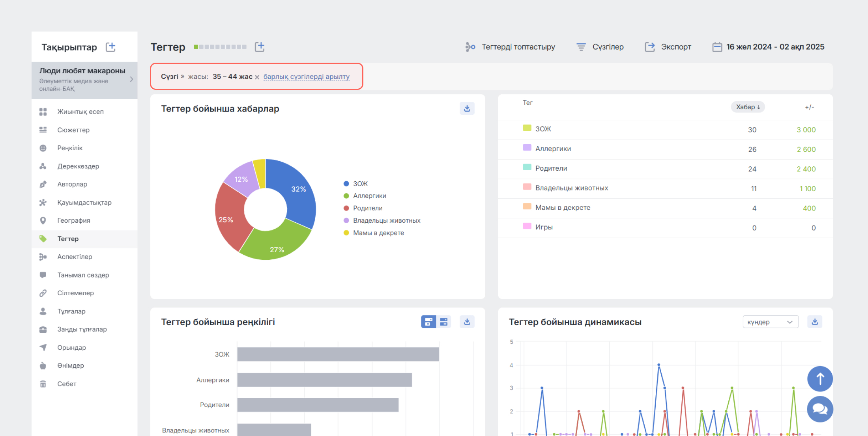Download the Тегтер бойынша динамикасы chart
Screen dimensions: 868x436
pyautogui.click(x=815, y=322)
